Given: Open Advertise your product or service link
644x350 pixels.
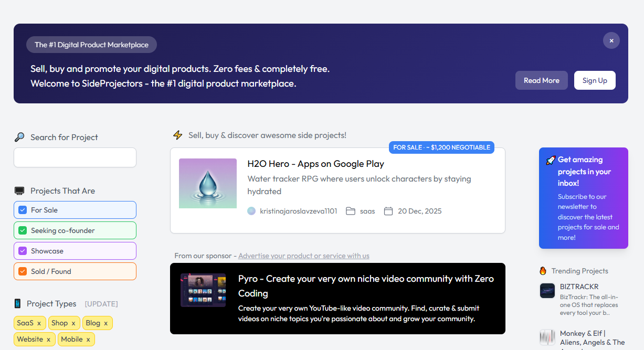Looking at the screenshot, I should (x=304, y=256).
